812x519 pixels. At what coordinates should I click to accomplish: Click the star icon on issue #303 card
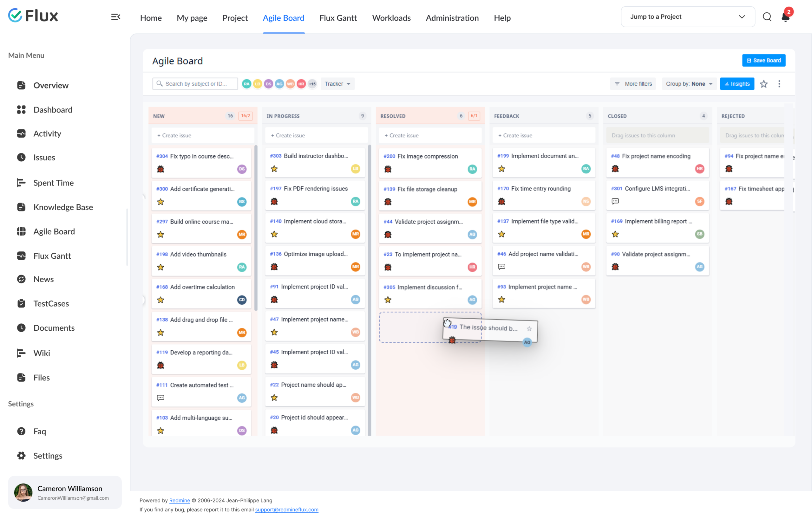coord(274,169)
